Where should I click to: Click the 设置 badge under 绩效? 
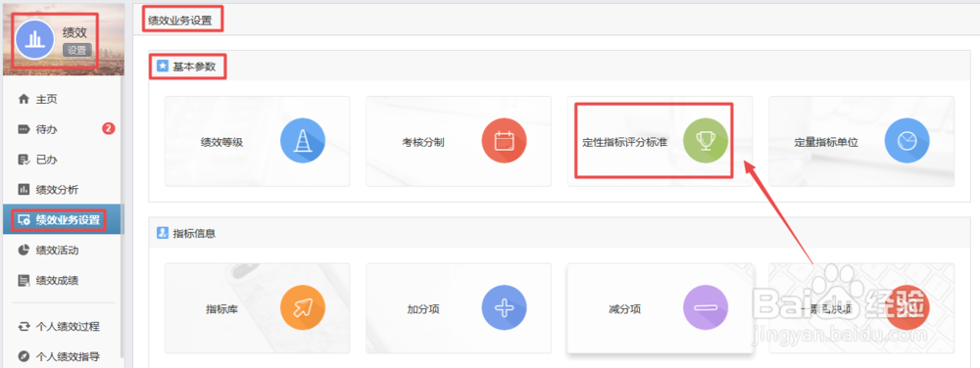pos(76,51)
